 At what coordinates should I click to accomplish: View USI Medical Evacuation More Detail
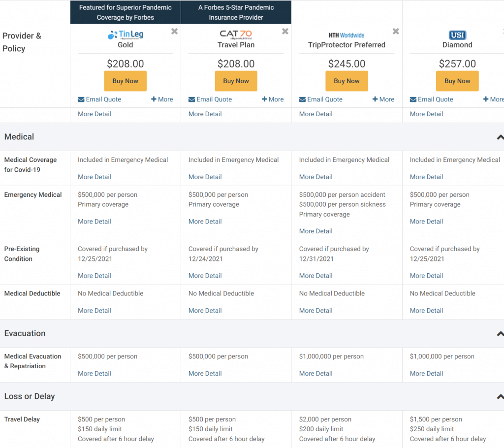(x=426, y=373)
